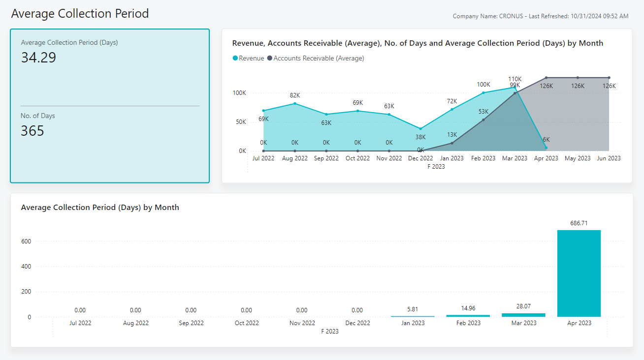Click the 110K data point for Mar 2023
This screenshot has width=644, height=360.
pyautogui.click(x=515, y=87)
